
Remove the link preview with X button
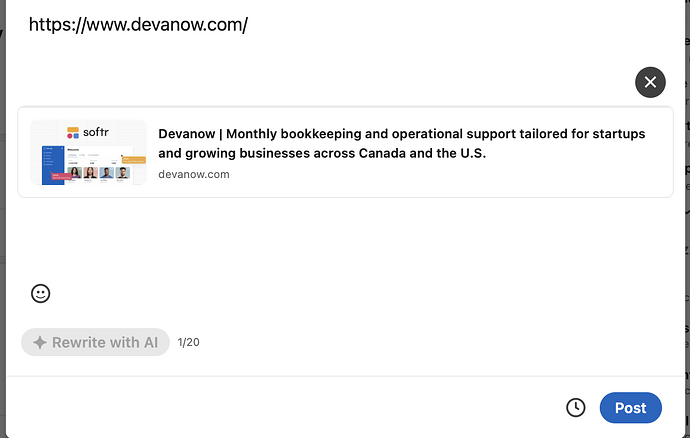(x=650, y=82)
